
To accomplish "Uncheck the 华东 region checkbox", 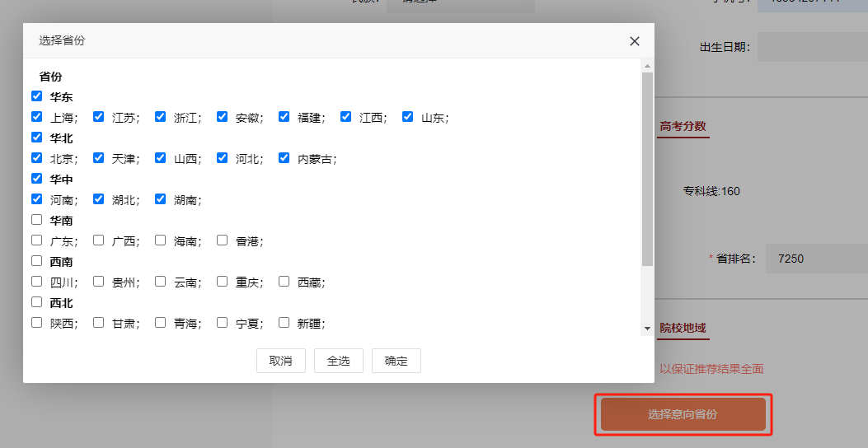I will (x=36, y=96).
